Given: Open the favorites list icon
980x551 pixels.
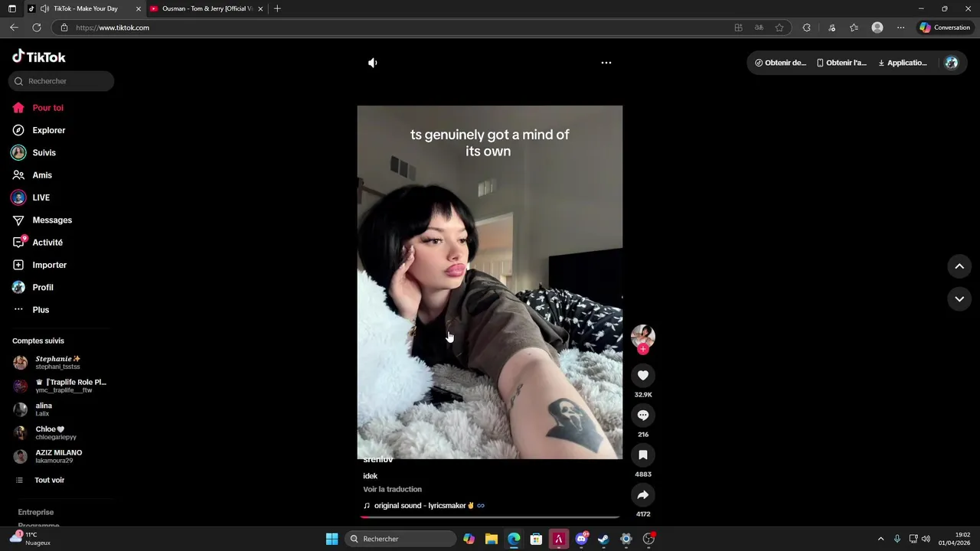Looking at the screenshot, I should coord(854,28).
